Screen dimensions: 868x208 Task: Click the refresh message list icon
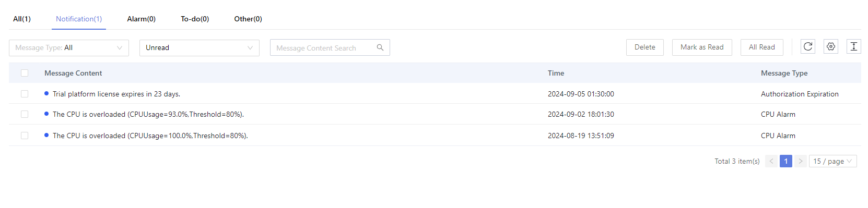[808, 47]
